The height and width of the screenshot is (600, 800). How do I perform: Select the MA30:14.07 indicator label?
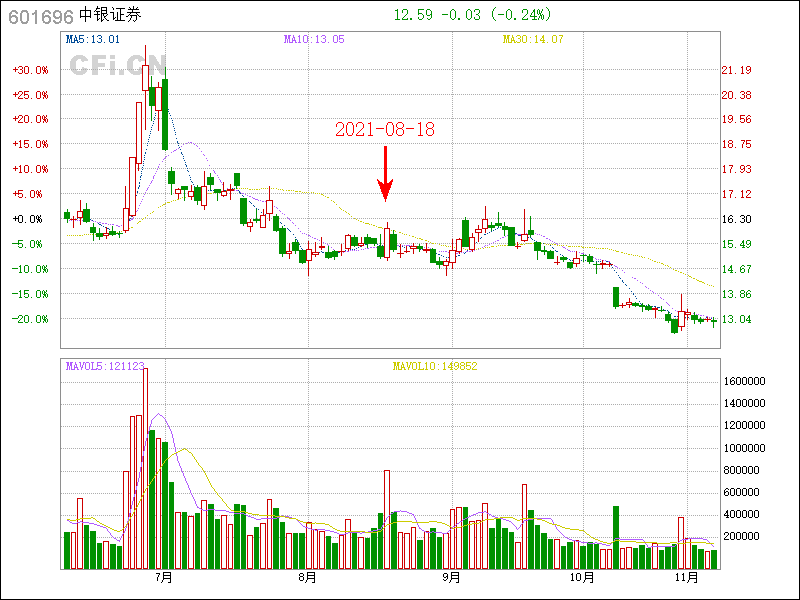(533, 40)
